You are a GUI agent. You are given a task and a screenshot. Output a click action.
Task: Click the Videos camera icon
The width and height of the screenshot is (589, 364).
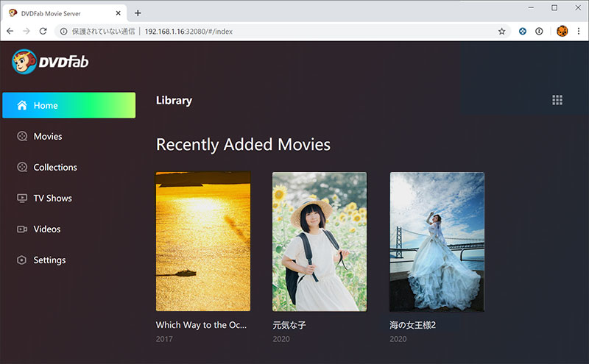point(22,229)
